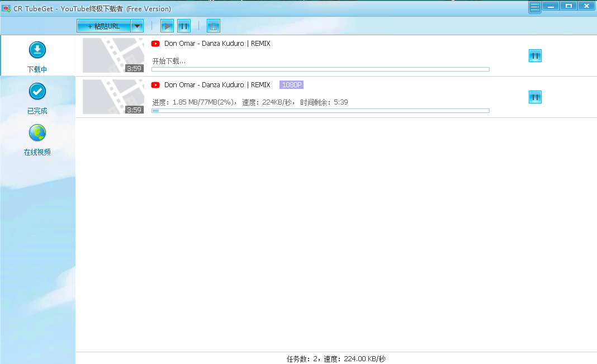Click YouTube icon of the 开始下载 task
The image size is (597, 364).
[155, 44]
